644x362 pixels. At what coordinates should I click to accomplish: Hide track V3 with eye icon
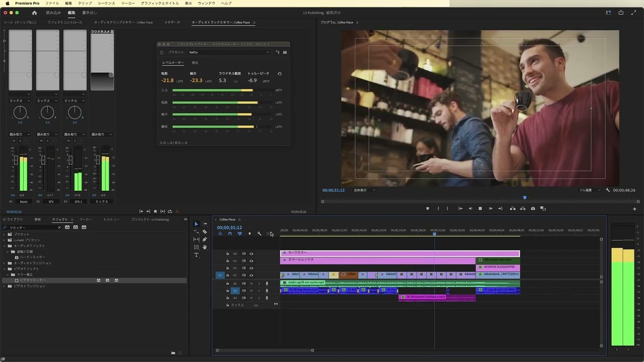(251, 261)
